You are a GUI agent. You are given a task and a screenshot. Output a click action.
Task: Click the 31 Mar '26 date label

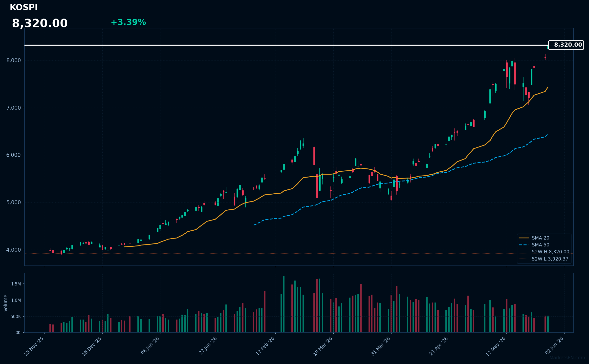pyautogui.click(x=380, y=346)
